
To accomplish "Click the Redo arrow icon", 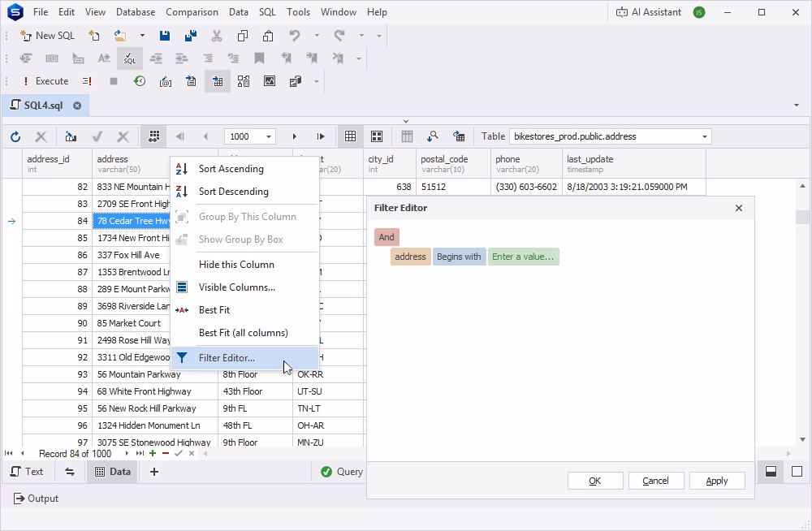I will (x=339, y=36).
